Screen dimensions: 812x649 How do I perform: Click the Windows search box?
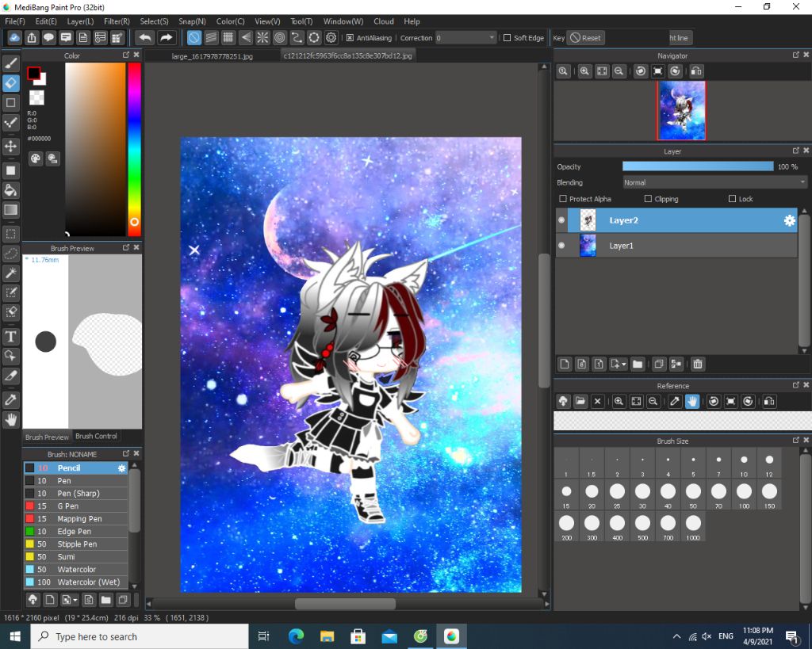tap(140, 636)
